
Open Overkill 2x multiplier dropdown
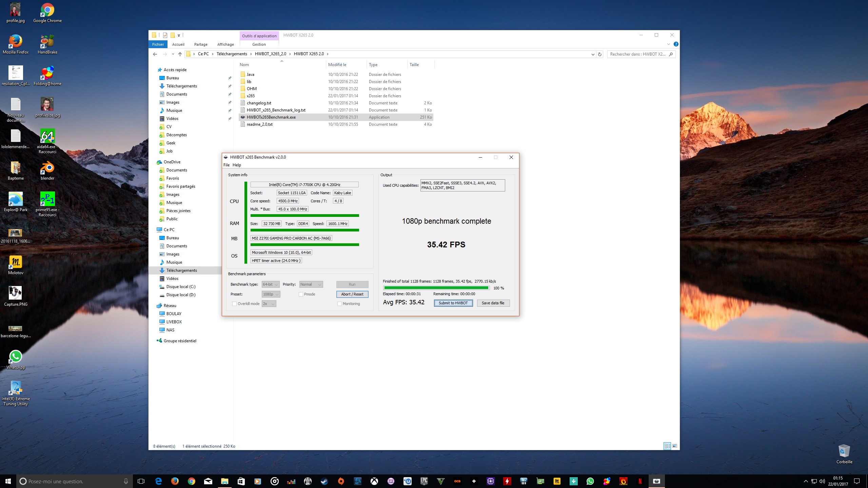[269, 304]
